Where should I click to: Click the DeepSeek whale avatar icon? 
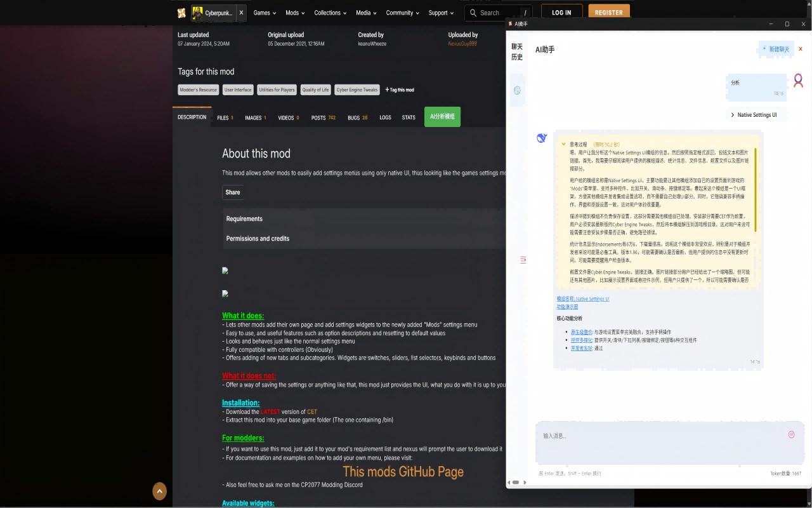[x=542, y=138]
